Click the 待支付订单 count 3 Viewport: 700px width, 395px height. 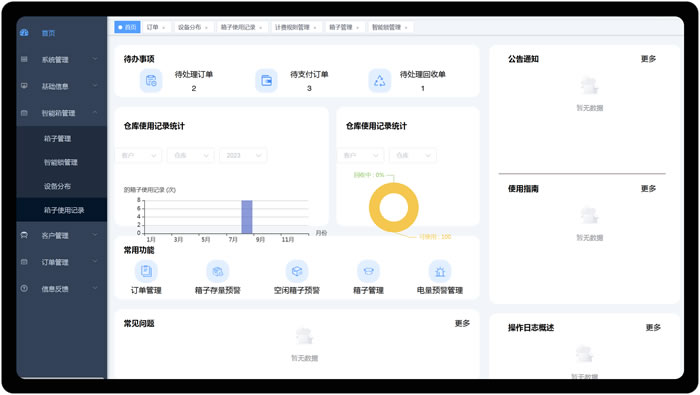click(309, 88)
